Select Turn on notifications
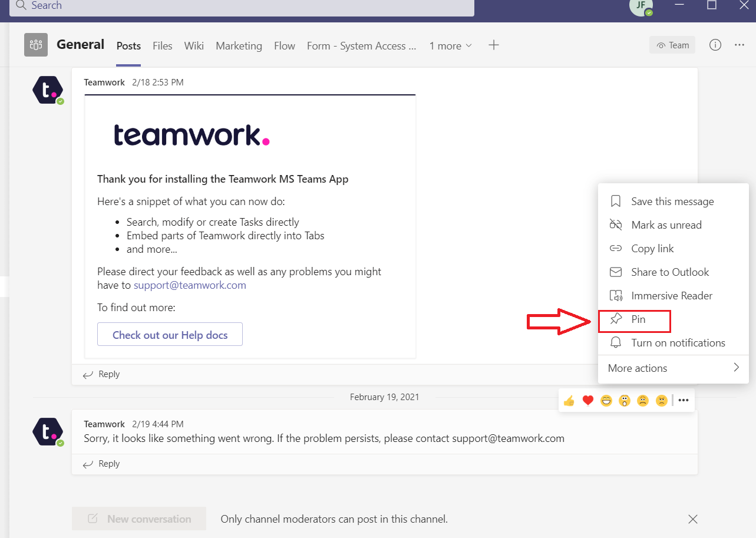This screenshot has width=756, height=538. 673,342
